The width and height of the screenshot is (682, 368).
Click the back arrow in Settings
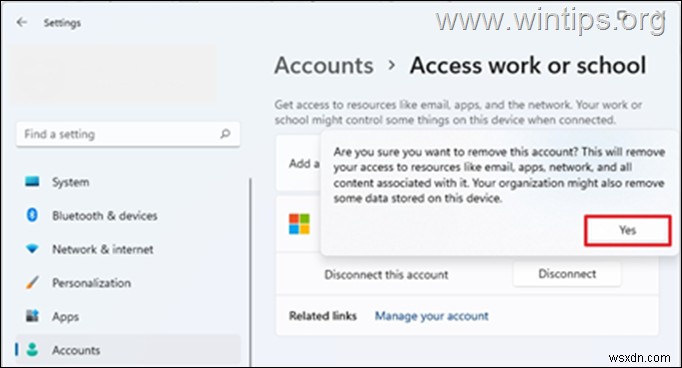(x=21, y=22)
